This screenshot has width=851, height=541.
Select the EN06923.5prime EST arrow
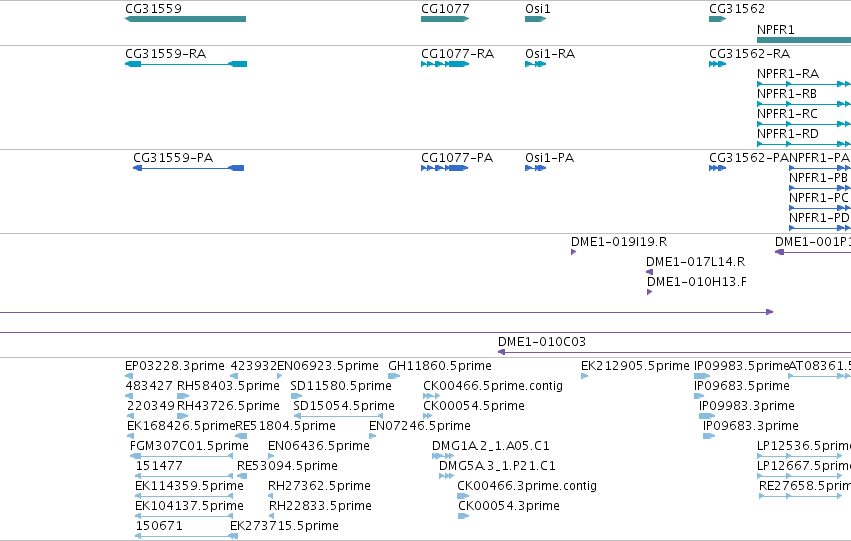280,376
